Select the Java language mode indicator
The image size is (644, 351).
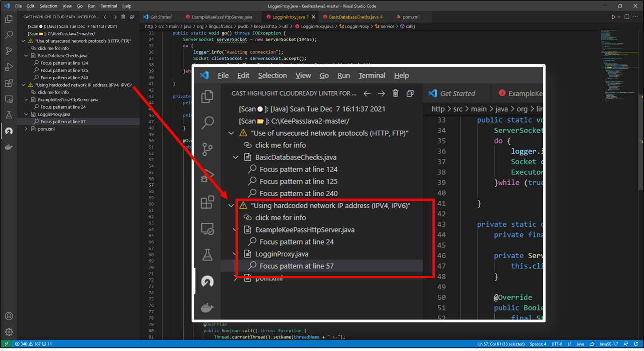pyautogui.click(x=580, y=344)
